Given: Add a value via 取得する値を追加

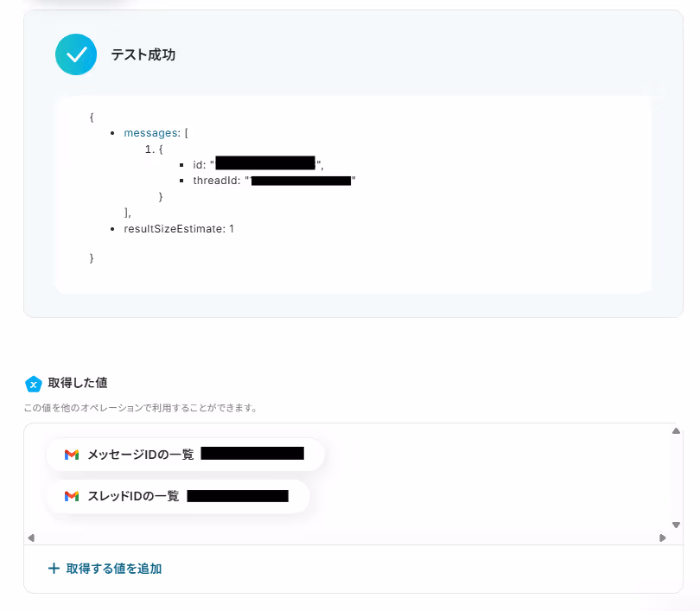Looking at the screenshot, I should 105,568.
